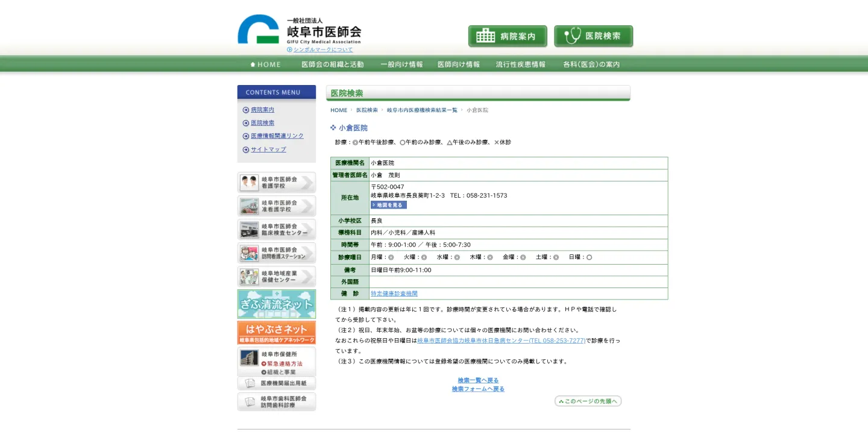Open the 一般向け情報 menu item
The height and width of the screenshot is (434, 868).
(401, 64)
